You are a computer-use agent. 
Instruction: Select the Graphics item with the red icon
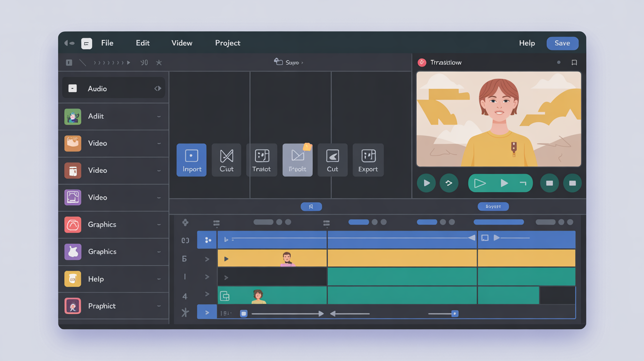[73, 225]
